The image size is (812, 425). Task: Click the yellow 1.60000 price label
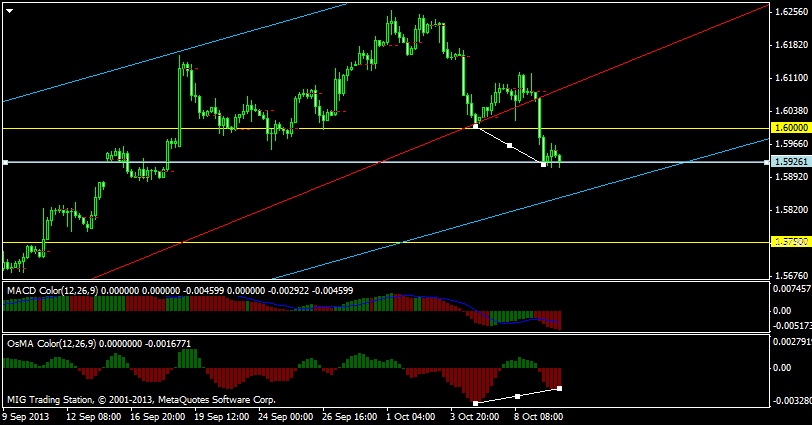pos(790,128)
